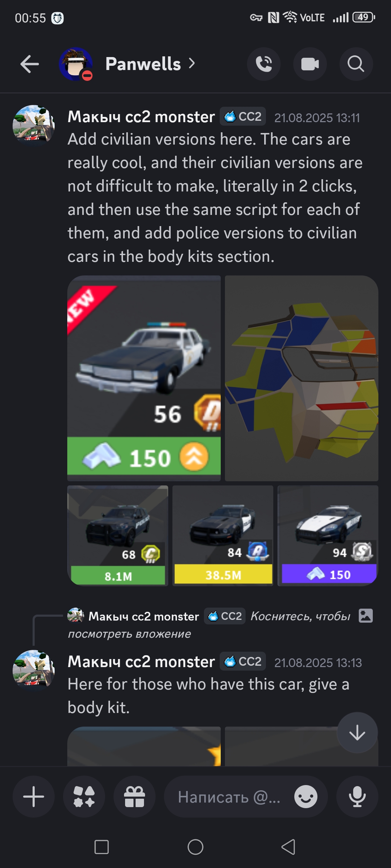Open the police car image priced 150
391x868 pixels.
144,378
